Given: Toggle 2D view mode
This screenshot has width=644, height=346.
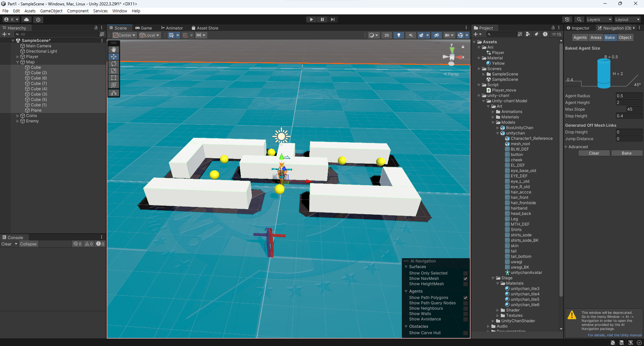Looking at the screenshot, I should [386, 35].
